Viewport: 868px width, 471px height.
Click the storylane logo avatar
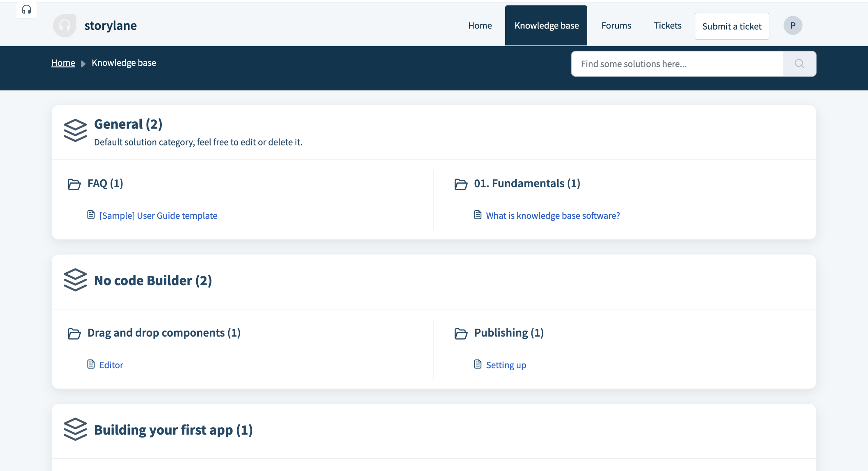pyautogui.click(x=65, y=25)
